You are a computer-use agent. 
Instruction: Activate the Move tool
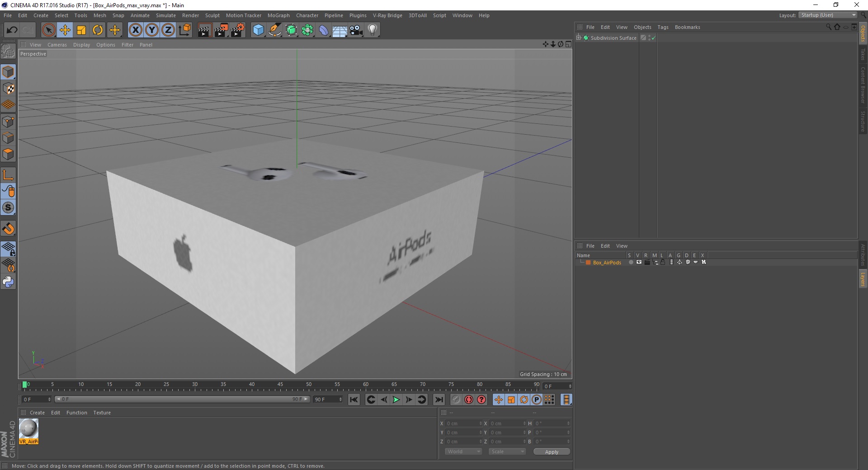(65, 30)
